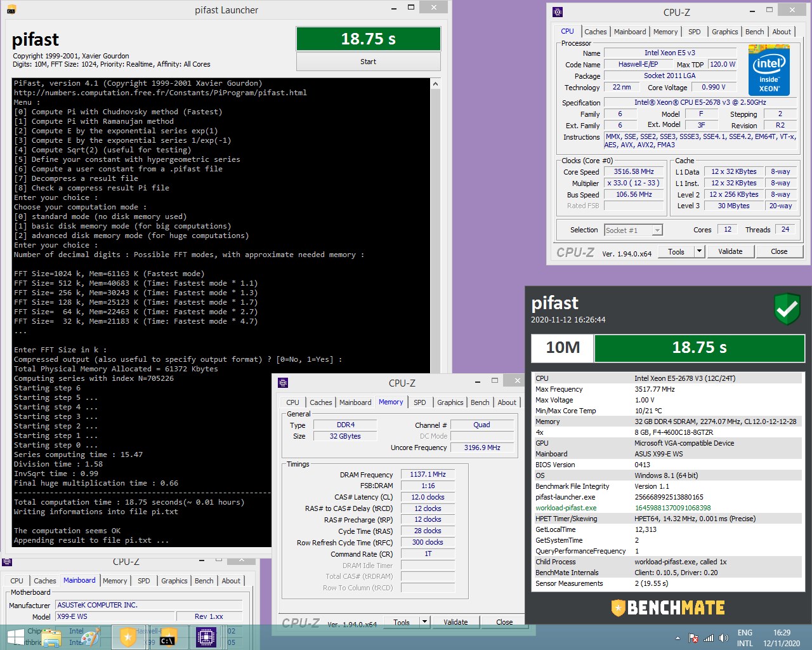The width and height of the screenshot is (812, 650).
Task: Open the Windows Start button
Action: point(16,637)
